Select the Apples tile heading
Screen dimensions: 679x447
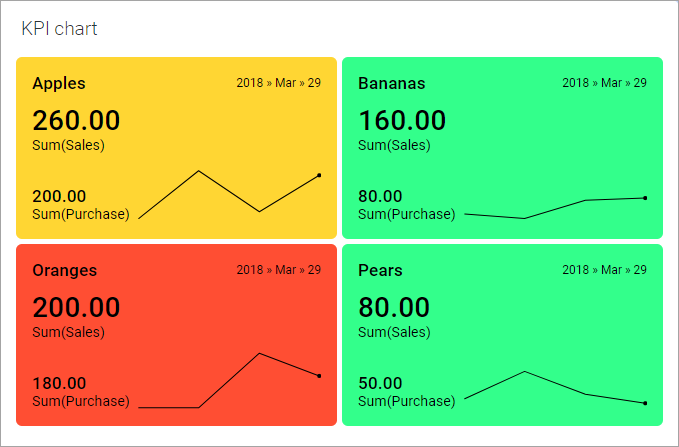tap(59, 83)
